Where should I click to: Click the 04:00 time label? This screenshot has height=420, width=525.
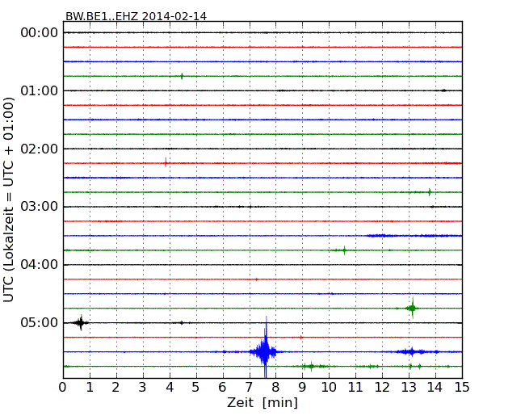(x=40, y=265)
